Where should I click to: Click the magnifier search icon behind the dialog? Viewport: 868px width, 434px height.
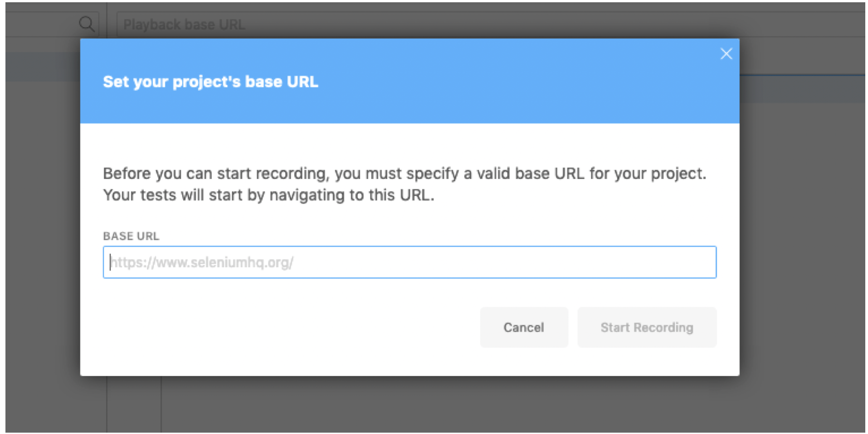pyautogui.click(x=87, y=24)
